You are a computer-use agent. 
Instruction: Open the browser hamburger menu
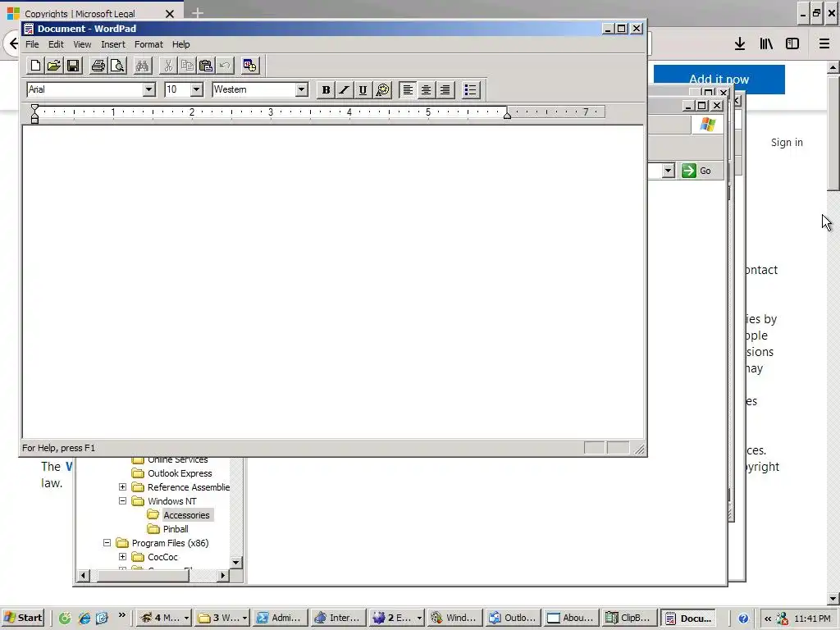824,44
